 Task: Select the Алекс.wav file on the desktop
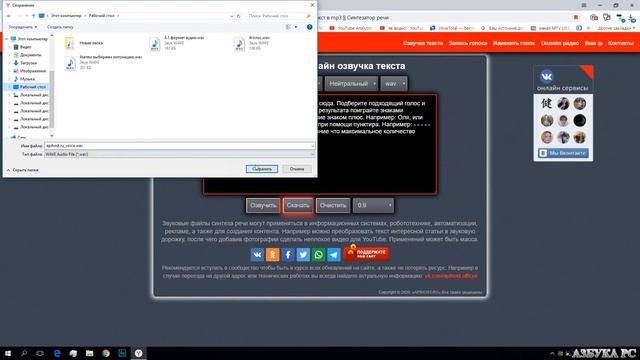[252, 43]
